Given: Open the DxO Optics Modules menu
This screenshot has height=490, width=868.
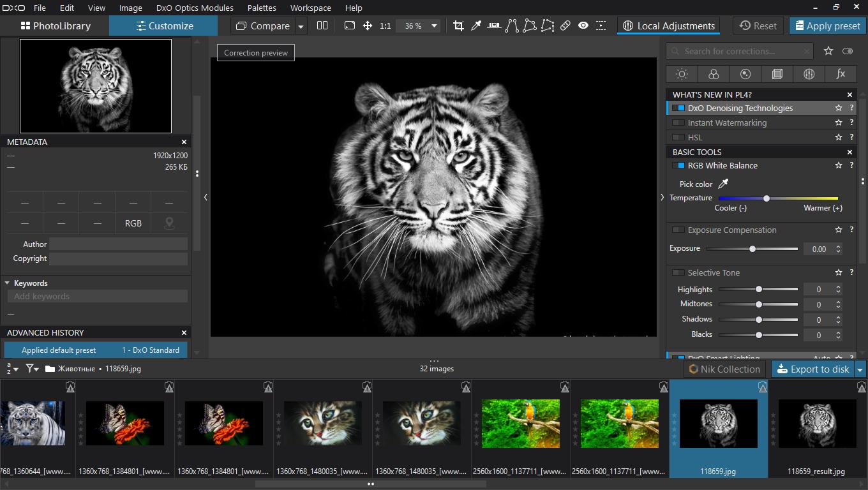Looking at the screenshot, I should [x=195, y=8].
